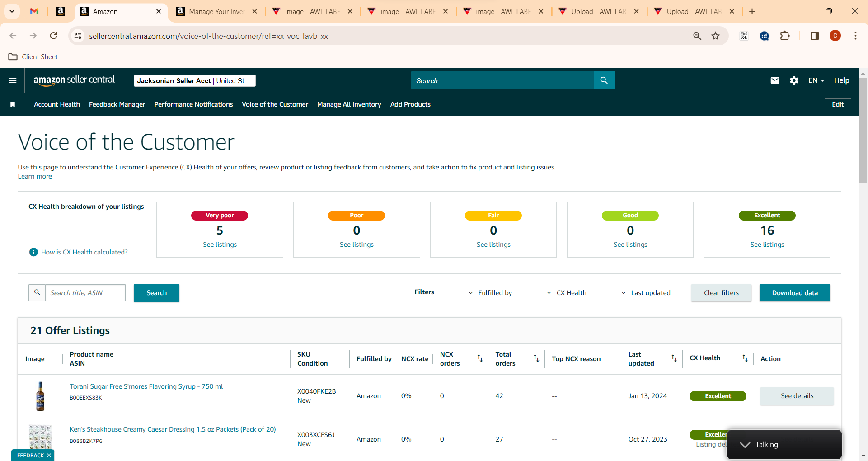The image size is (868, 461).
Task: Sort by Last updated column arrows
Action: pos(674,358)
